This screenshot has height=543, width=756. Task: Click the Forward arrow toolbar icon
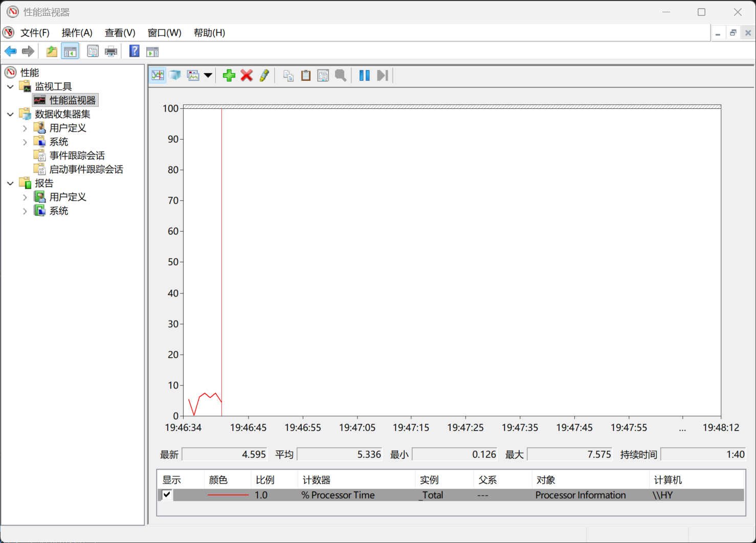tap(28, 51)
